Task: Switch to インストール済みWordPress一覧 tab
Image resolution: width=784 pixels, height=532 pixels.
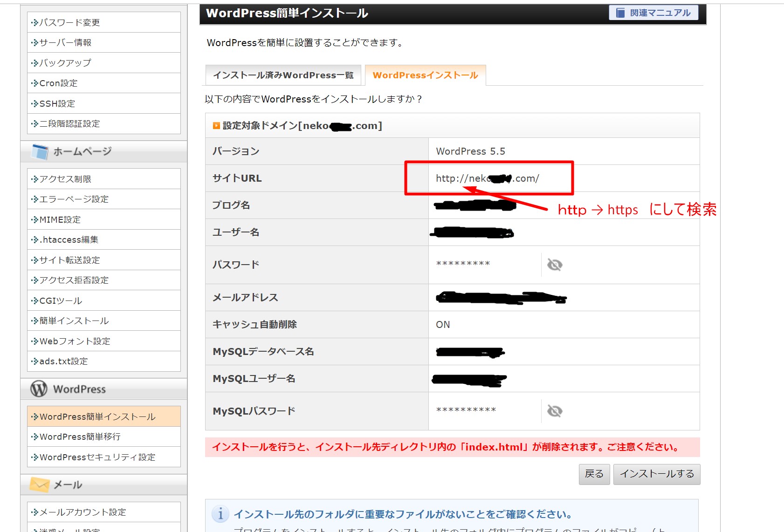Action: pyautogui.click(x=283, y=75)
